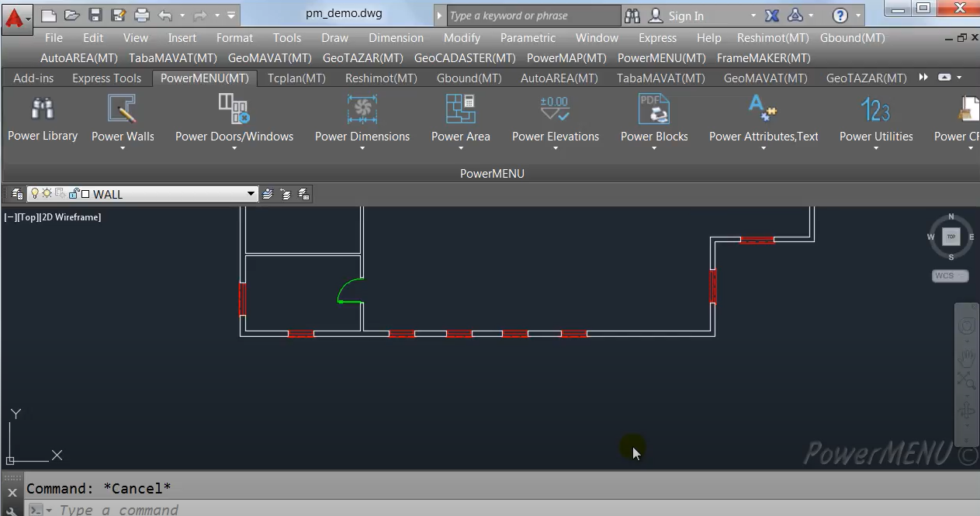Expand the search box arrow

click(440, 16)
